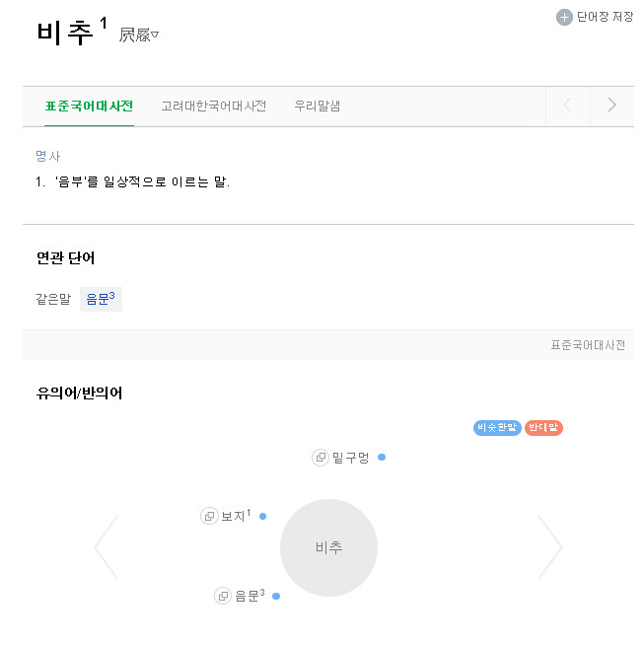The width and height of the screenshot is (644, 645).
Task: Go to previous dictionary tabs arrow
Action: tap(568, 106)
